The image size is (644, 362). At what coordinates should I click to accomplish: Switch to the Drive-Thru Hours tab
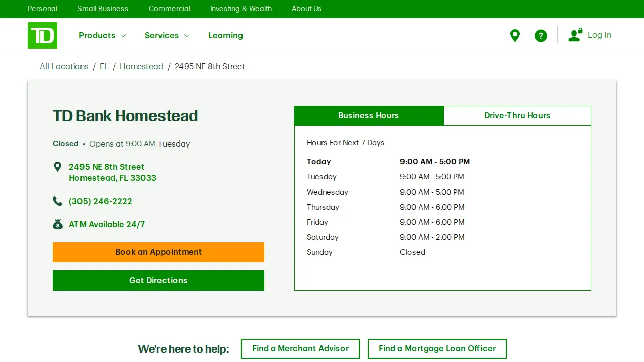(517, 116)
